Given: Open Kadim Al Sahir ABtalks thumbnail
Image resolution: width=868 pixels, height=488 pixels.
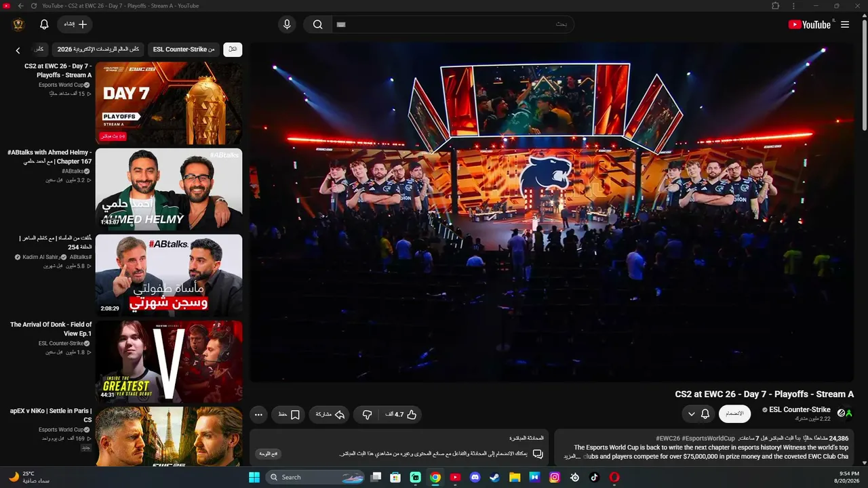Looking at the screenshot, I should pos(169,275).
